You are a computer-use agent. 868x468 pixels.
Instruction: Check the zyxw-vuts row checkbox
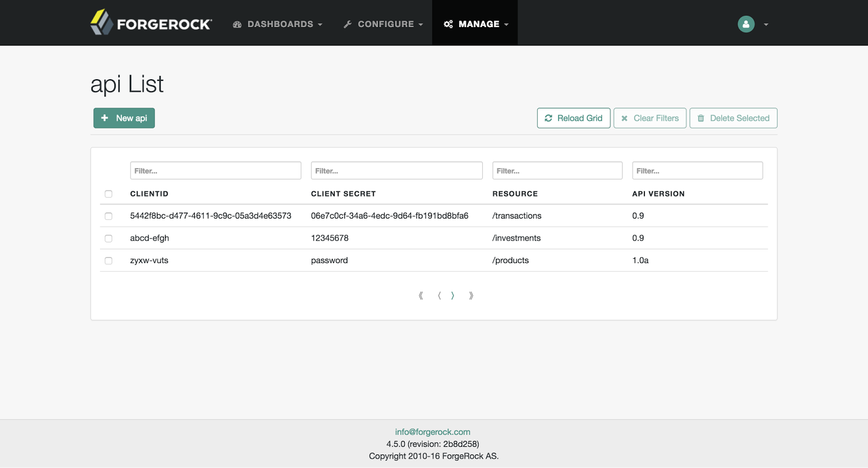[108, 261]
